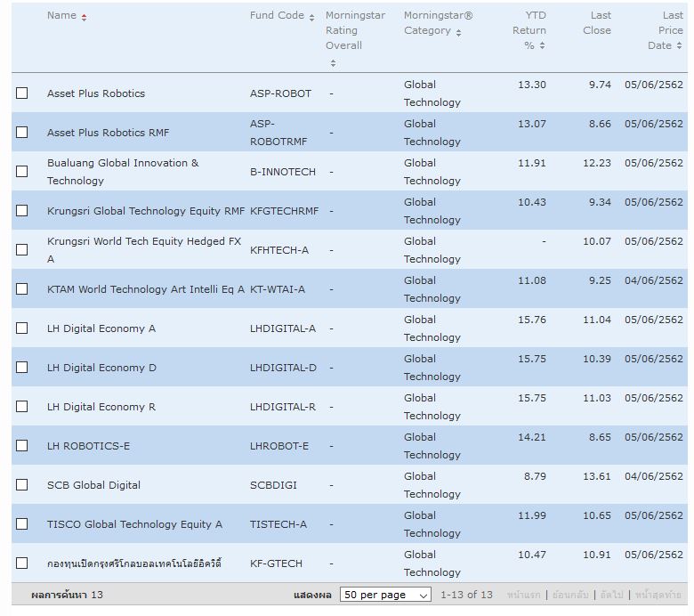Go to the next page (ถัดไป)
694x616 pixels.
pyautogui.click(x=611, y=595)
